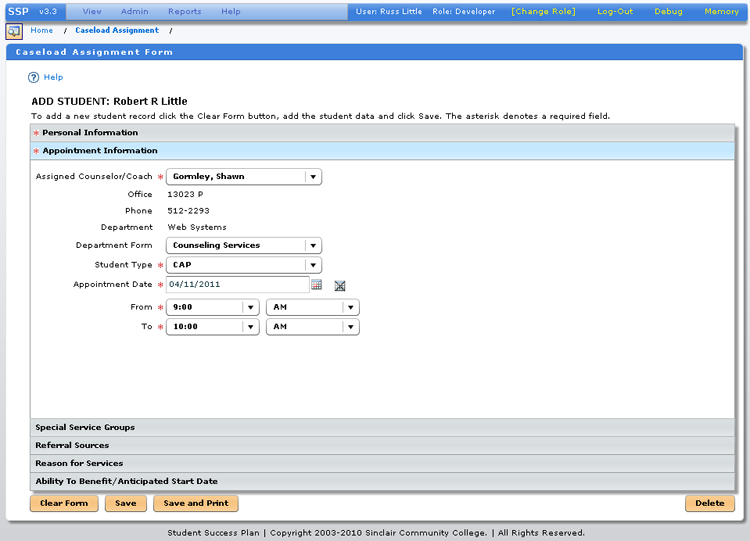
Task: Click the home icon left of breadcrumbs
Action: [14, 31]
